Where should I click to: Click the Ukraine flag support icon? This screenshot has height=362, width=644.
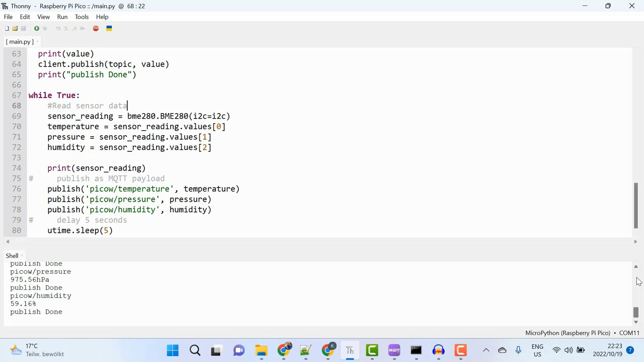point(109,29)
